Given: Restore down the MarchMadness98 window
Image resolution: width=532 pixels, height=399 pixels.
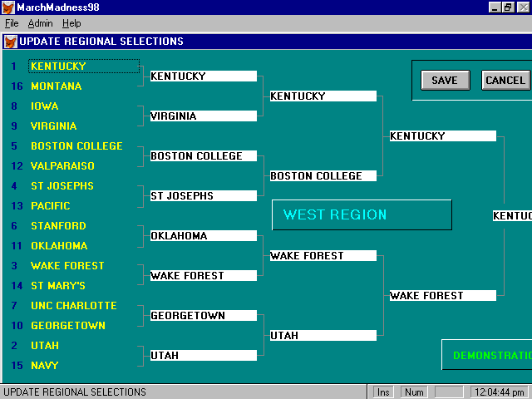Looking at the screenshot, I should (507, 7).
